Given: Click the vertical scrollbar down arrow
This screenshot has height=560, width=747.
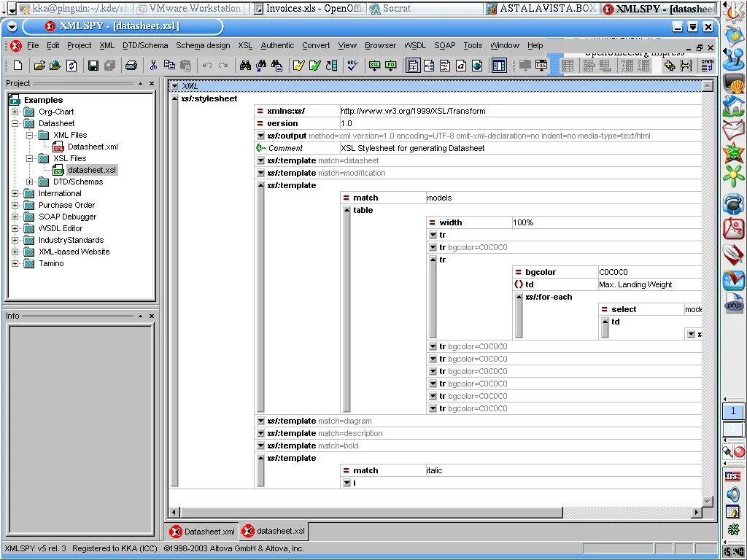Looking at the screenshot, I should coord(708,501).
